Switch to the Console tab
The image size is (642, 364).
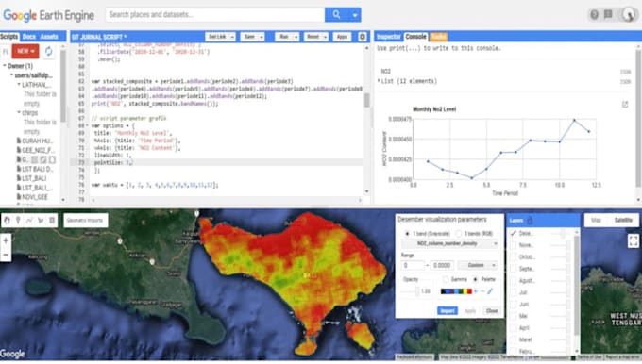(415, 37)
